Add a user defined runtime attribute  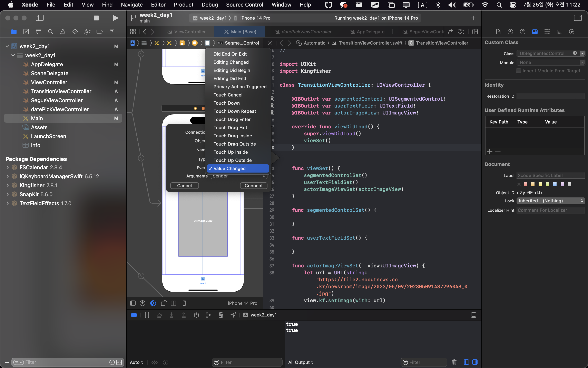490,152
